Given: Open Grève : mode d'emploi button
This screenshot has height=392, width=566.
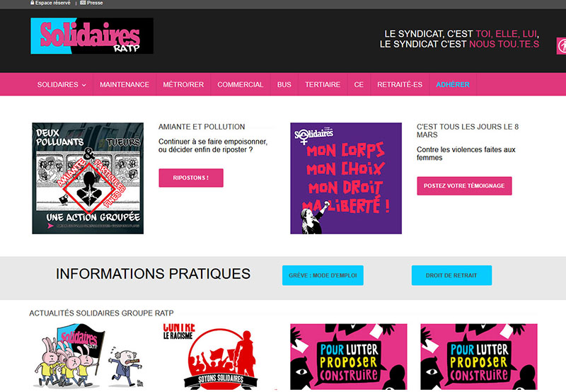Looking at the screenshot, I should point(323,275).
